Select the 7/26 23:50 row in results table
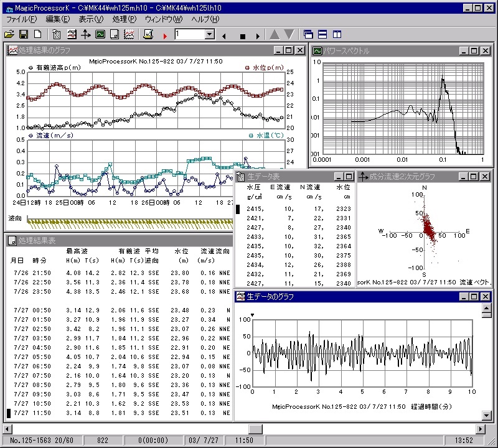Screen dimensions: 498x448 click(121, 292)
